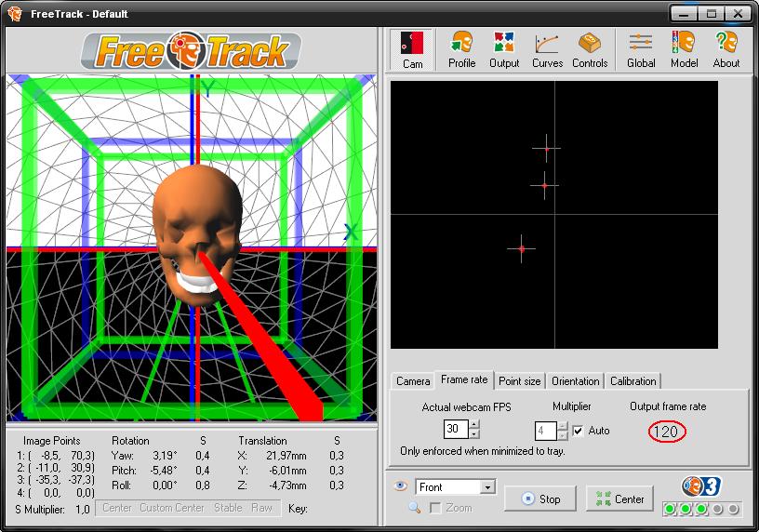Open the Controls keyboard icon
The width and height of the screenshot is (759, 532).
coord(590,50)
